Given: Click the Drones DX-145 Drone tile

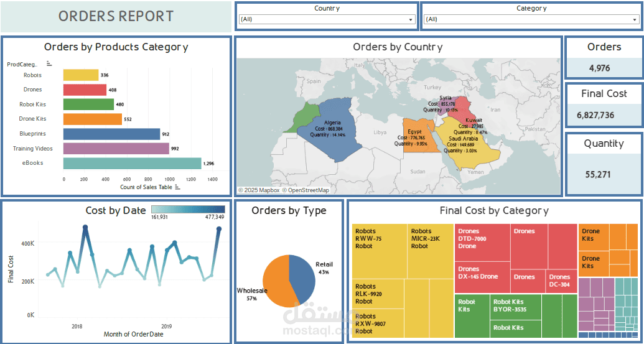Looking at the screenshot, I should [482, 278].
